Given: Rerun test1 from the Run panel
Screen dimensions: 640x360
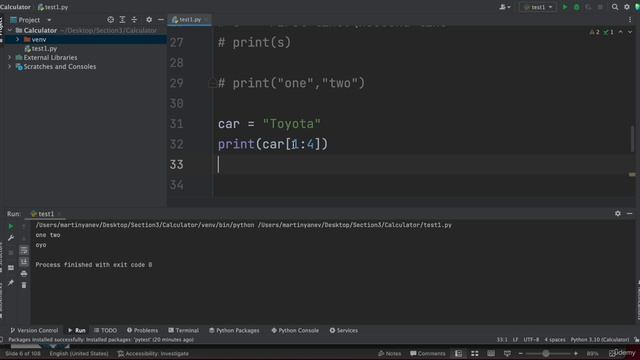Looking at the screenshot, I should pos(11,226).
